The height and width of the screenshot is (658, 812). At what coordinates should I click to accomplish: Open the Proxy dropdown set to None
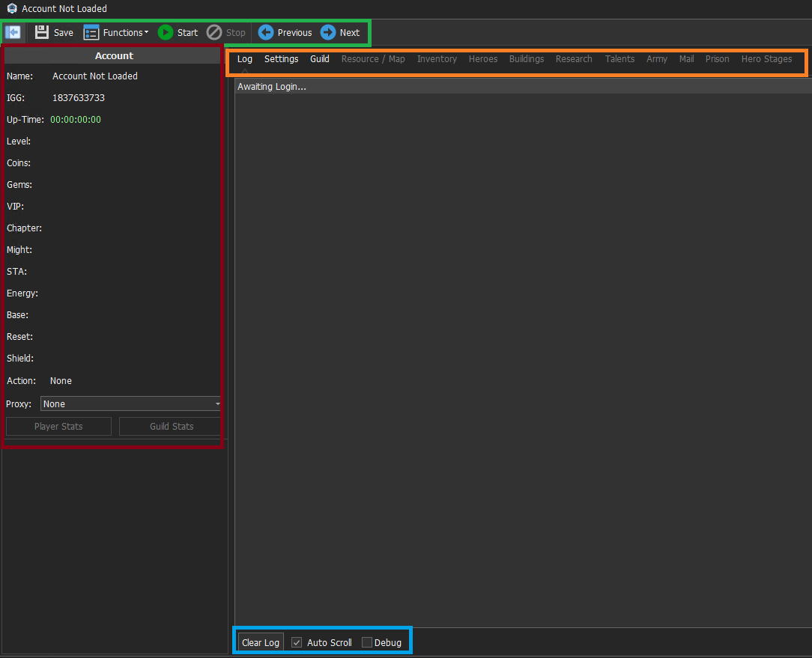coord(130,403)
